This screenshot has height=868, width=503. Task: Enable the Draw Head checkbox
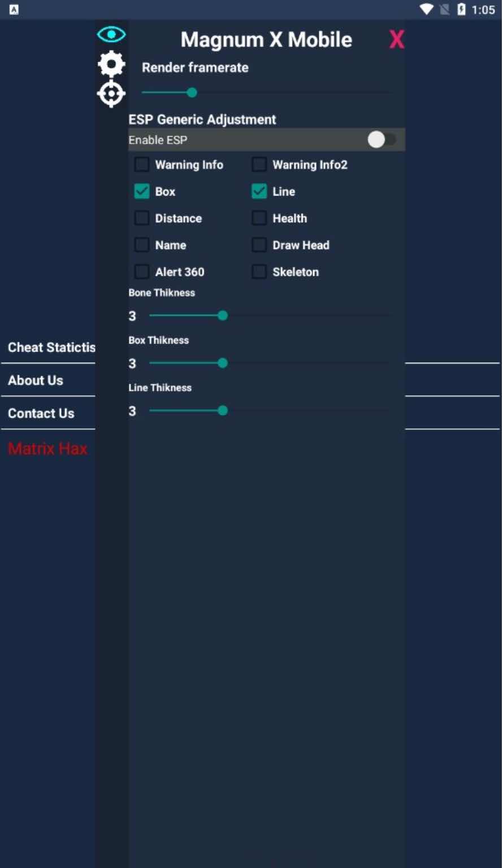point(259,245)
